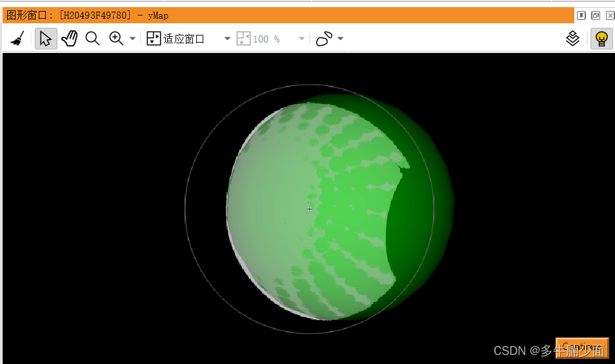Close the yMap graphics window
The height and width of the screenshot is (364, 615).
click(x=610, y=15)
